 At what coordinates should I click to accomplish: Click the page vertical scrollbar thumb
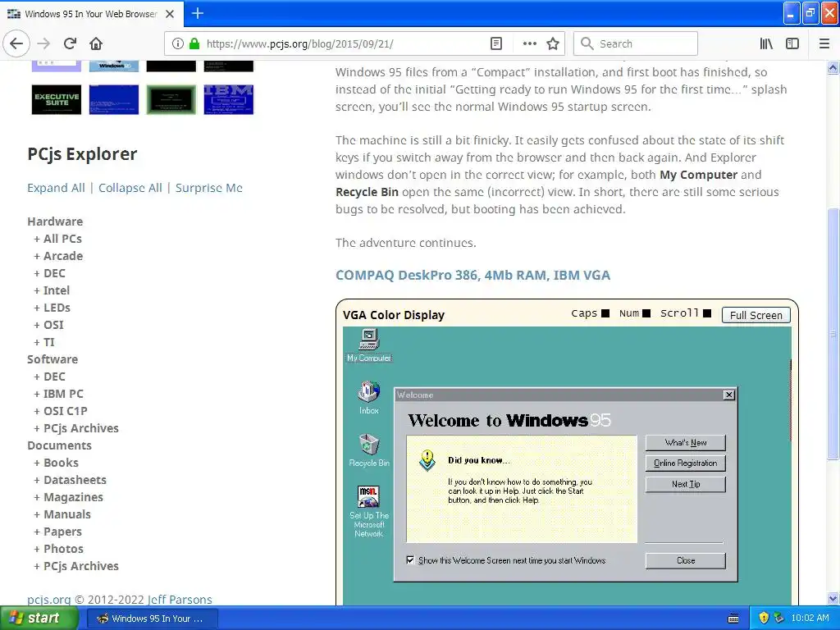833,333
